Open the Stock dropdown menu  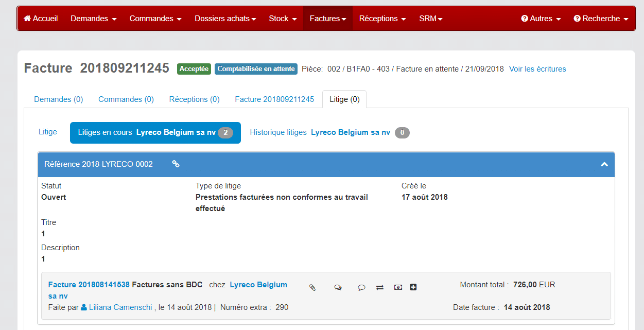[283, 19]
